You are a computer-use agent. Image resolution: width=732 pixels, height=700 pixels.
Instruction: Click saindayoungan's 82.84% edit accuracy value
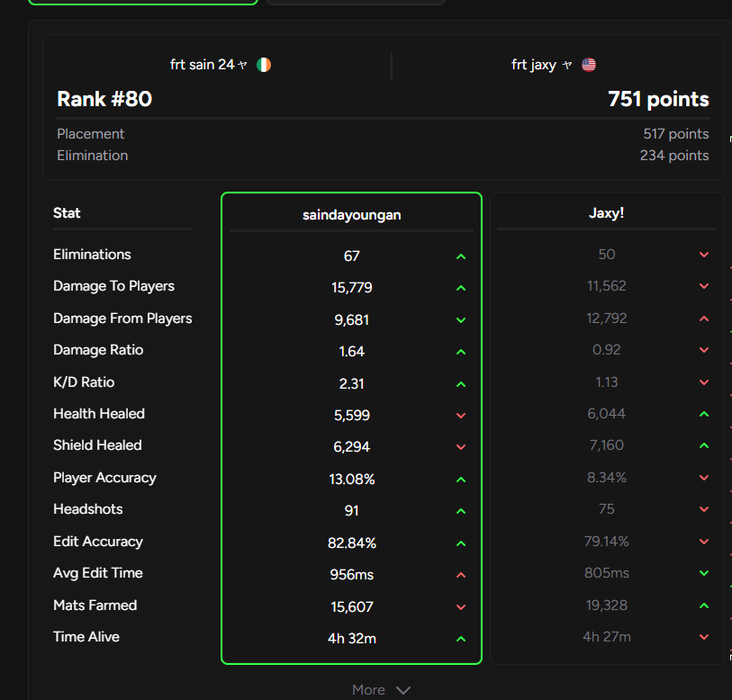pos(351,543)
